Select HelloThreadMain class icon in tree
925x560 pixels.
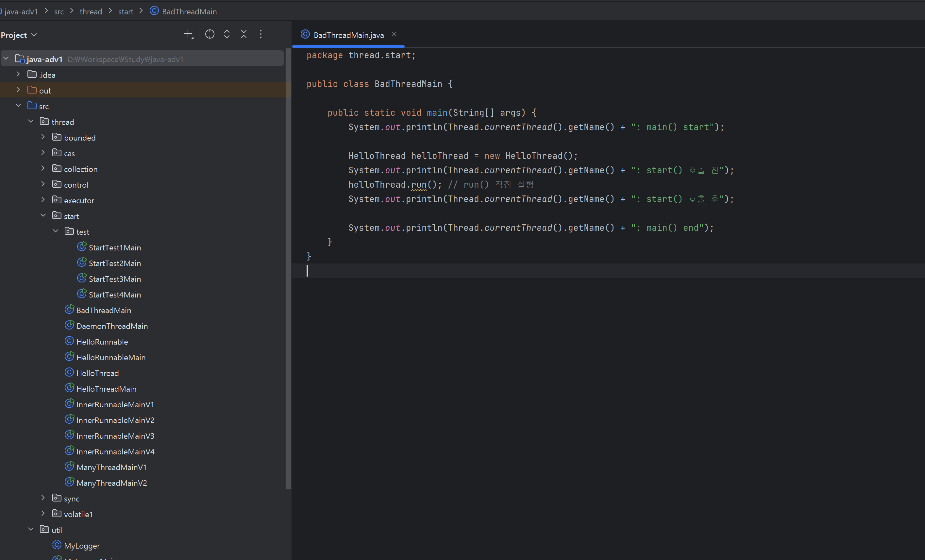[x=69, y=388]
